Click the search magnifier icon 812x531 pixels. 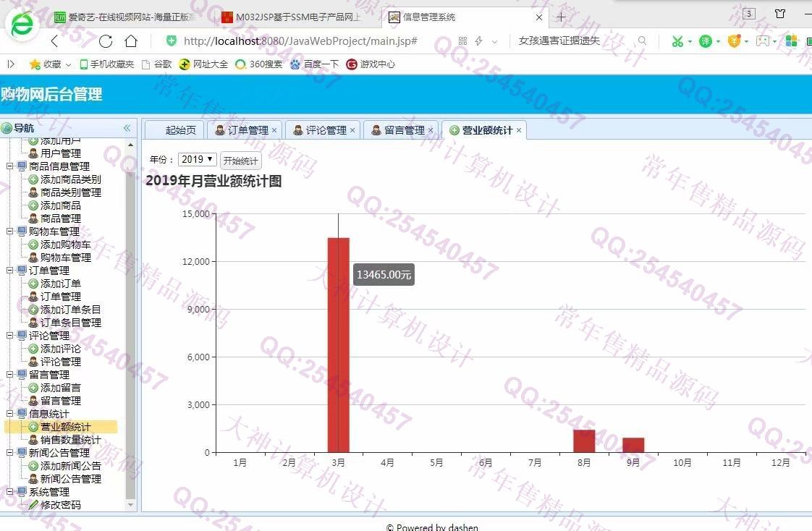coord(642,41)
